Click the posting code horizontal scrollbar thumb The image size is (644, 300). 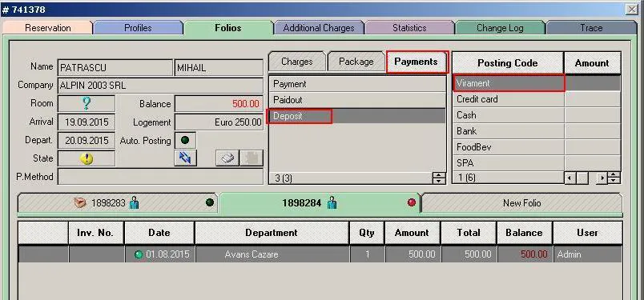582,178
